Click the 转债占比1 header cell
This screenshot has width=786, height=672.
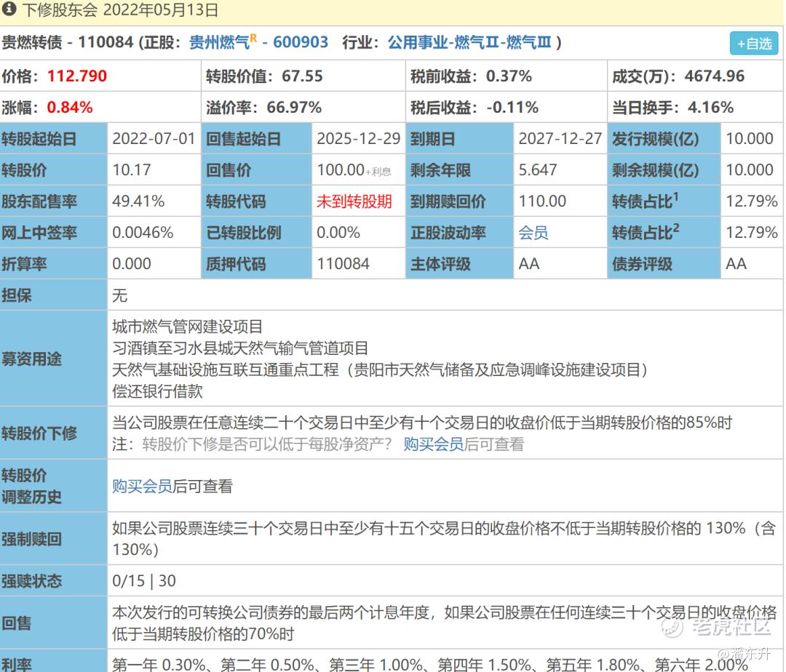pos(664,201)
